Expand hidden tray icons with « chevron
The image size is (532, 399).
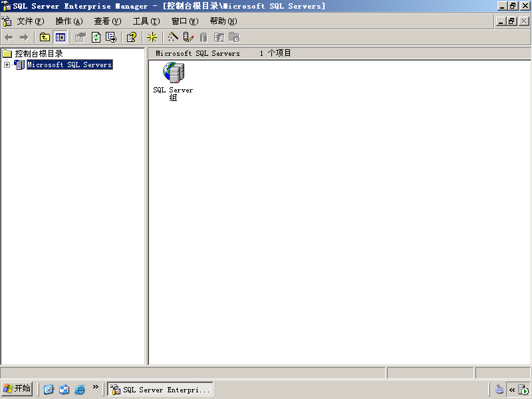coord(512,390)
